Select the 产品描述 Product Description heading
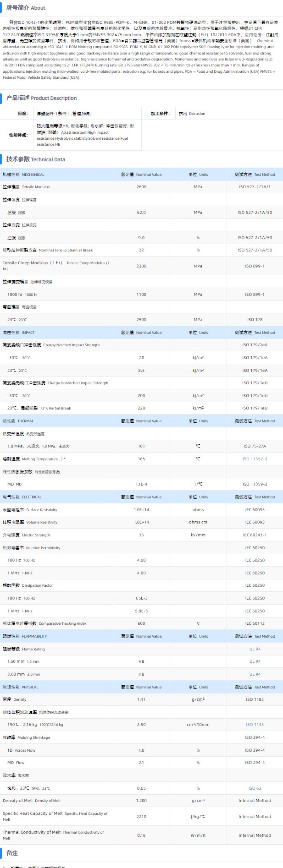This screenshot has width=283, height=868. pos(41,98)
